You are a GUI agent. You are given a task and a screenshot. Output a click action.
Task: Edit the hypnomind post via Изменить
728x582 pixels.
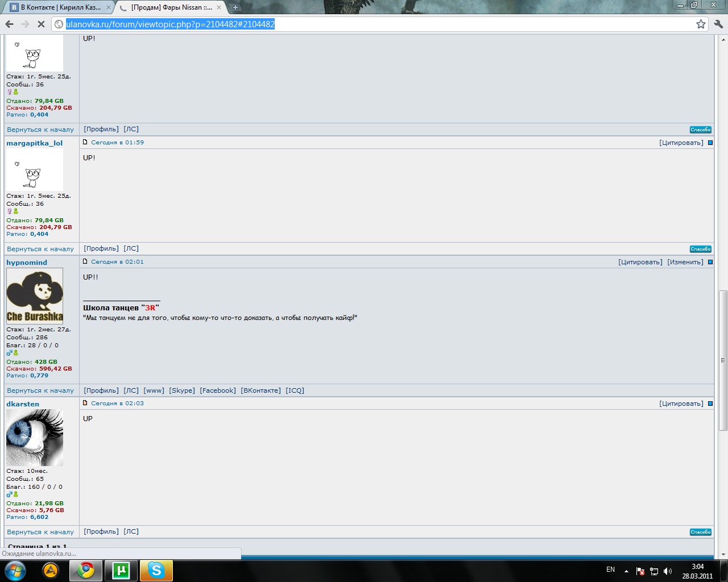point(685,262)
